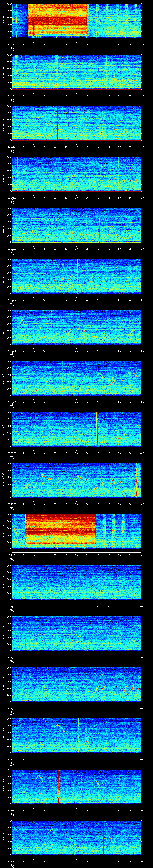Select the 20:05:00 start time label
Image resolution: width=153 pixels, height=868 pixels.
[12, 249]
